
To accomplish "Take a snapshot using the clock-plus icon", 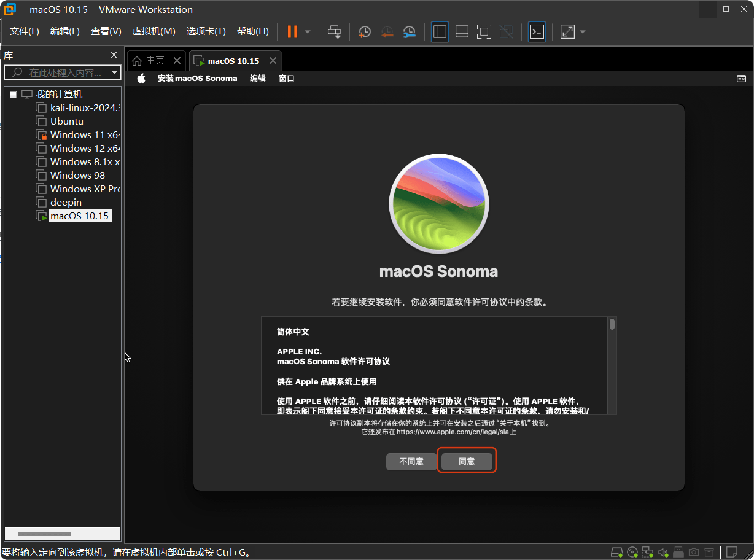I will (364, 31).
